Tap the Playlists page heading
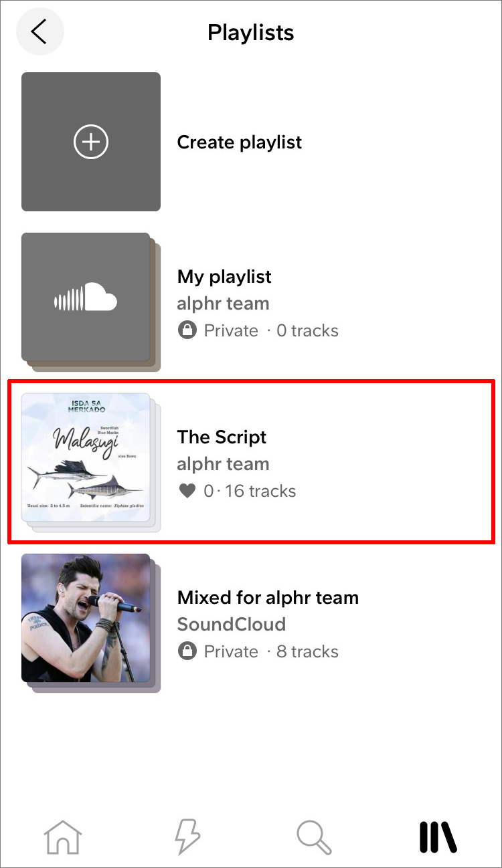The image size is (502, 868). click(251, 32)
